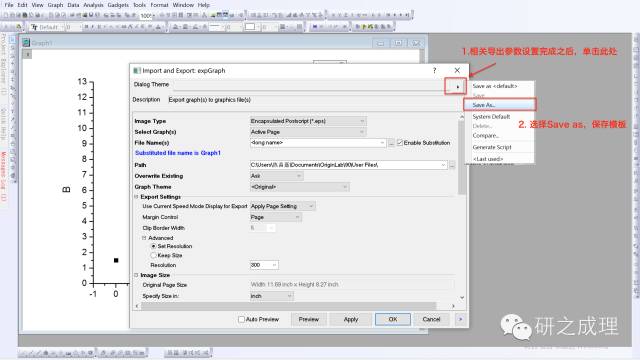
Task: Toggle the Enable Substitution checkbox
Action: tap(400, 142)
